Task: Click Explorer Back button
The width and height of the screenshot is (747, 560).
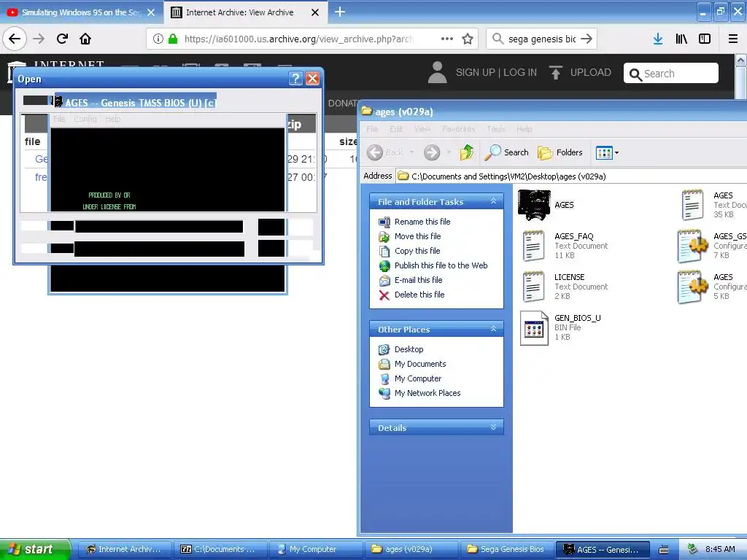Action: (x=385, y=152)
